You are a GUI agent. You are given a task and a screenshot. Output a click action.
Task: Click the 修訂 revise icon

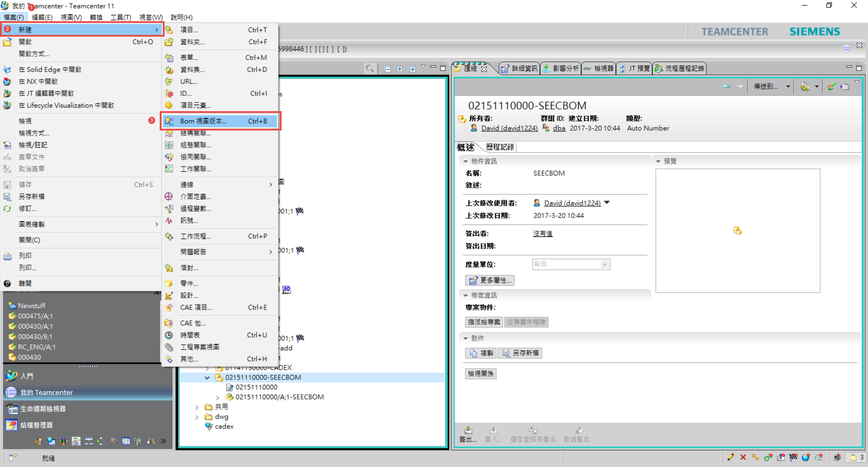7,209
